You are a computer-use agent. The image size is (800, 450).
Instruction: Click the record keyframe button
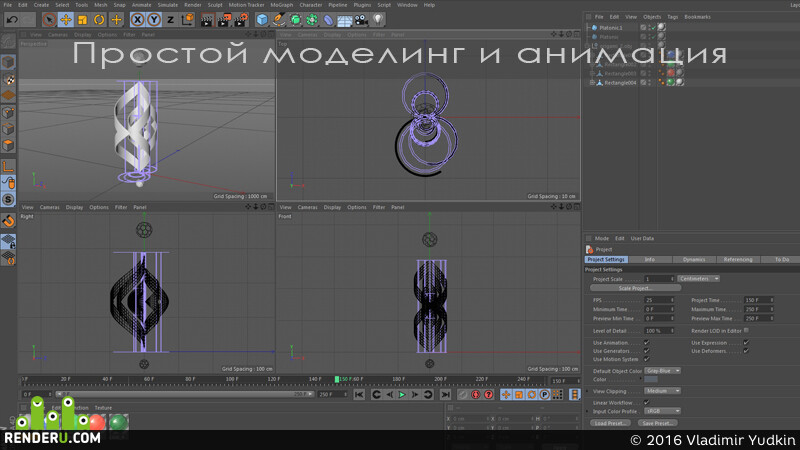pos(476,394)
